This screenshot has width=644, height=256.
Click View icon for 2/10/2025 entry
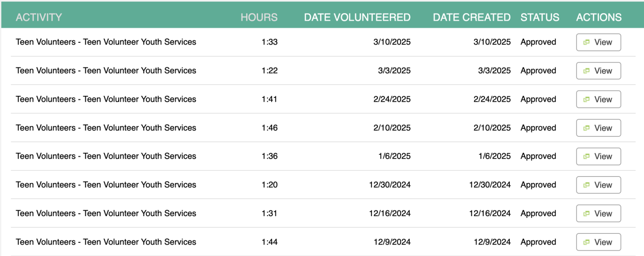(586, 128)
